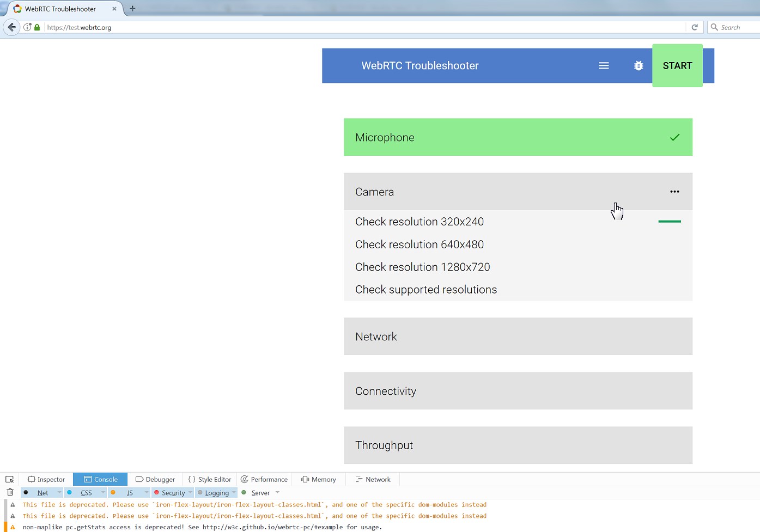Open JS filter dropdown arrow

pyautogui.click(x=147, y=493)
